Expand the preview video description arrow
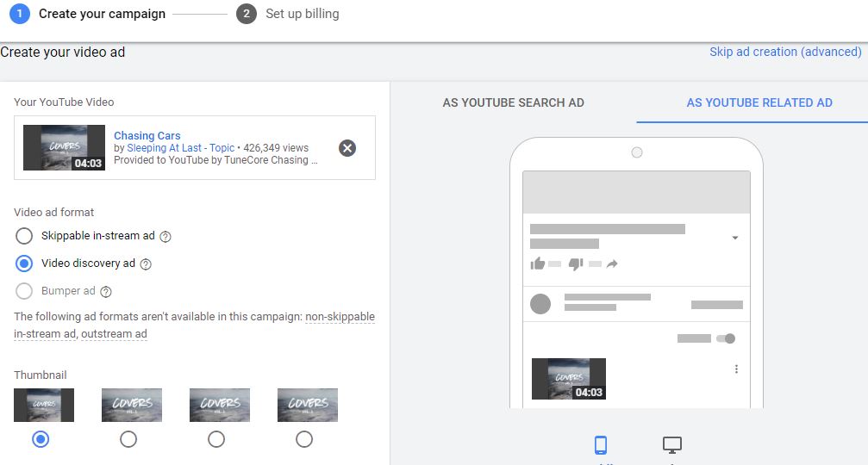The image size is (868, 465). 735,239
